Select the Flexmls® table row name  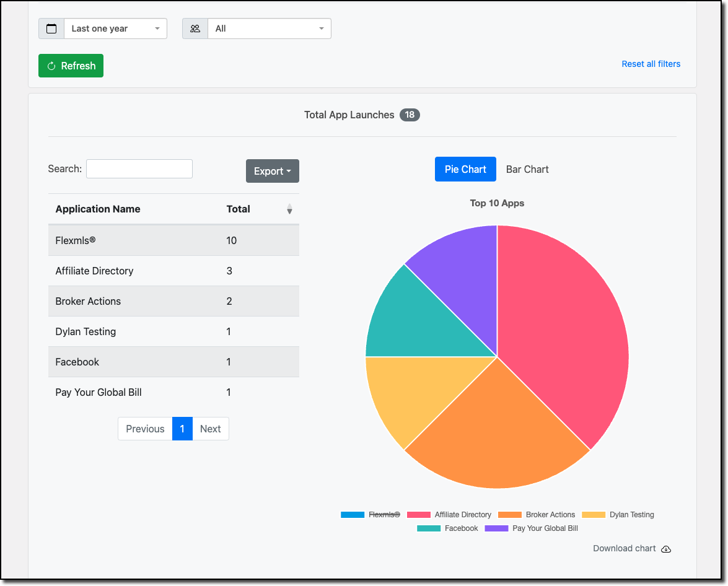[x=75, y=240]
